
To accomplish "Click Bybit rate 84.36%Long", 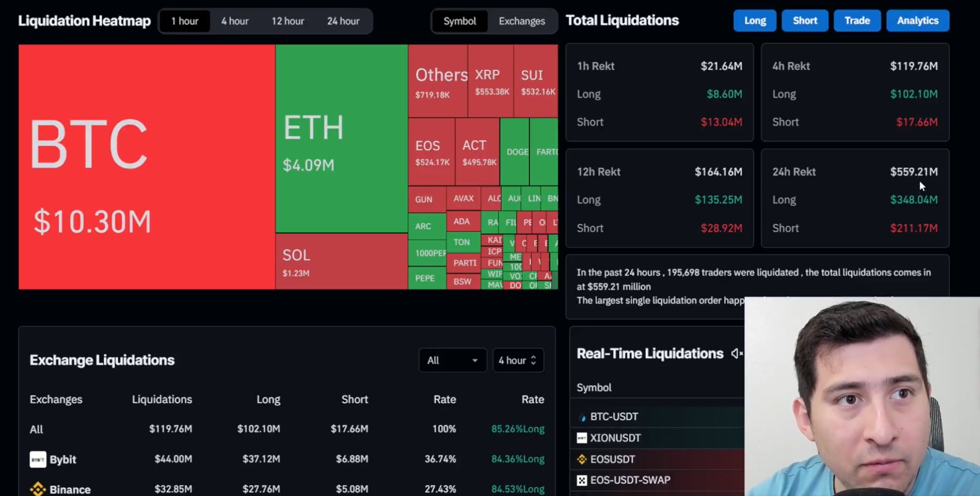I will click(518, 459).
